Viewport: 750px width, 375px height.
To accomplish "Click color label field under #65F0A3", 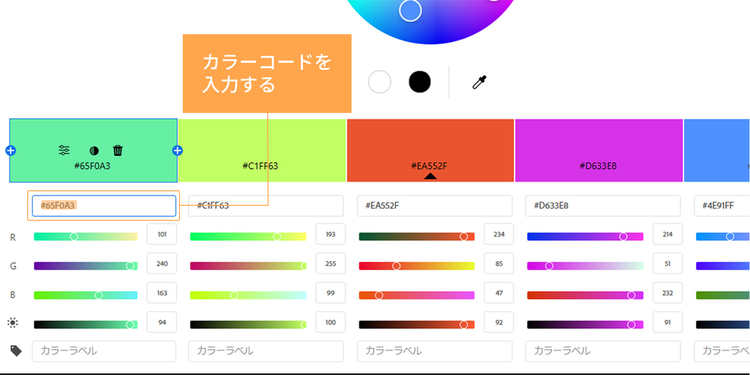I will [x=104, y=351].
